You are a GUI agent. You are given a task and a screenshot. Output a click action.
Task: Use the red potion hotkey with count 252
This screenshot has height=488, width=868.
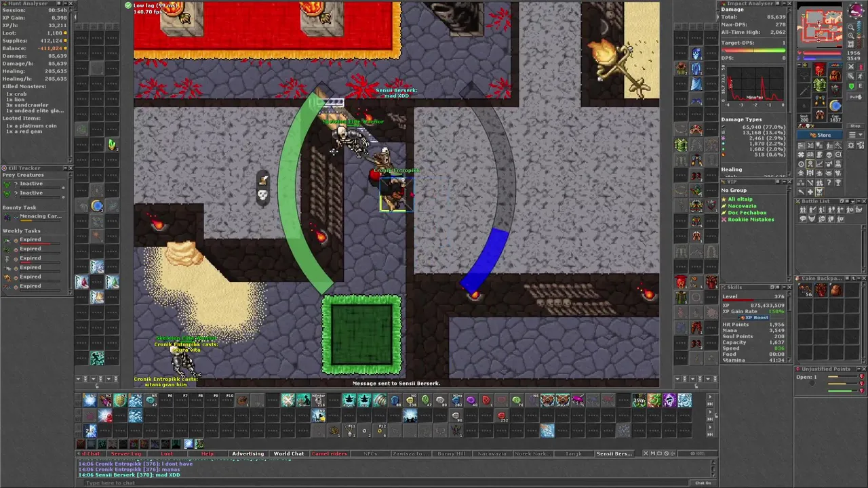(502, 416)
